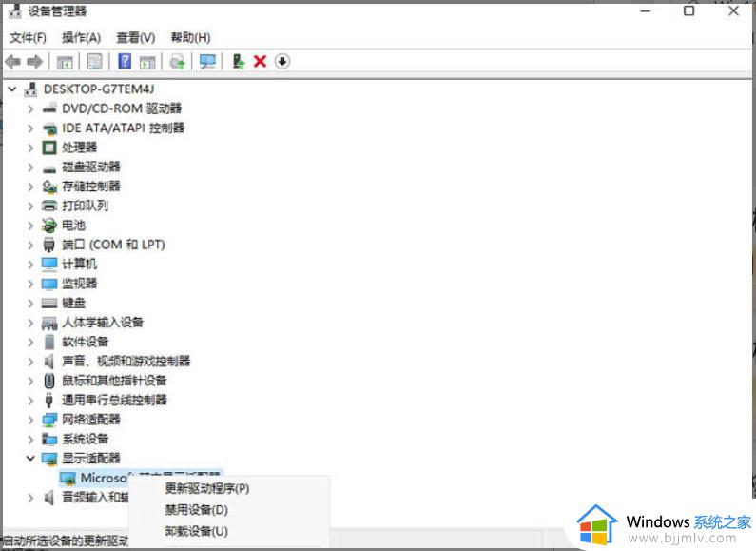The image size is (756, 551).
Task: Toggle the action pane toolbar icon
Action: click(147, 62)
